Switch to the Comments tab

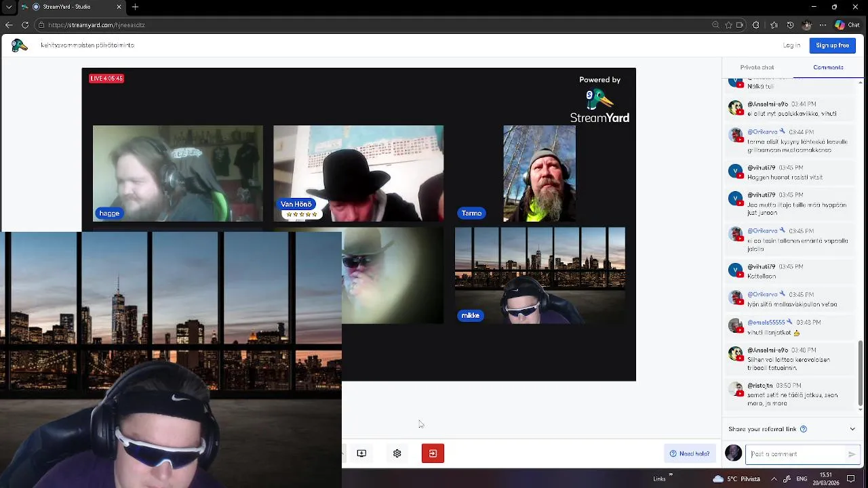pos(828,67)
